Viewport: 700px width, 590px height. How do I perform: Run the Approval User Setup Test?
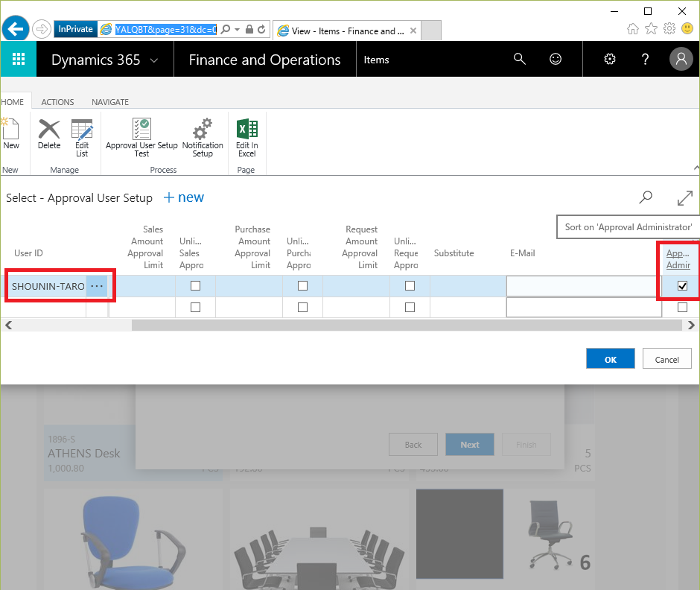(141, 138)
